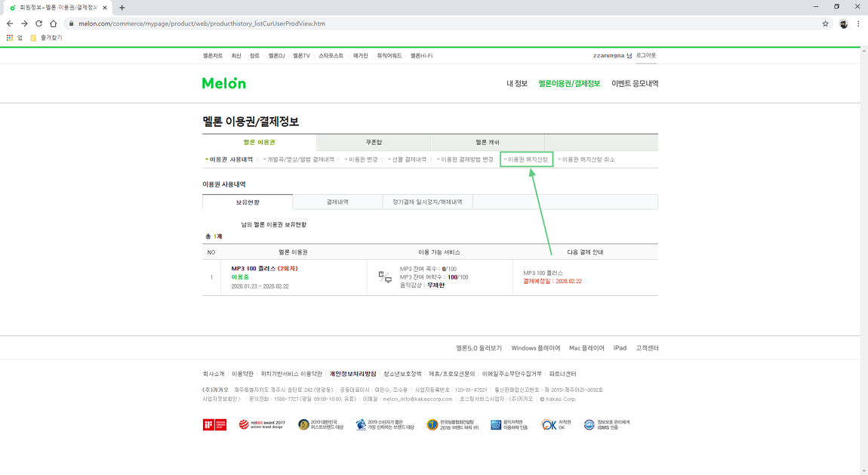
Task: Open a new browser tab with plus
Action: click(x=122, y=8)
